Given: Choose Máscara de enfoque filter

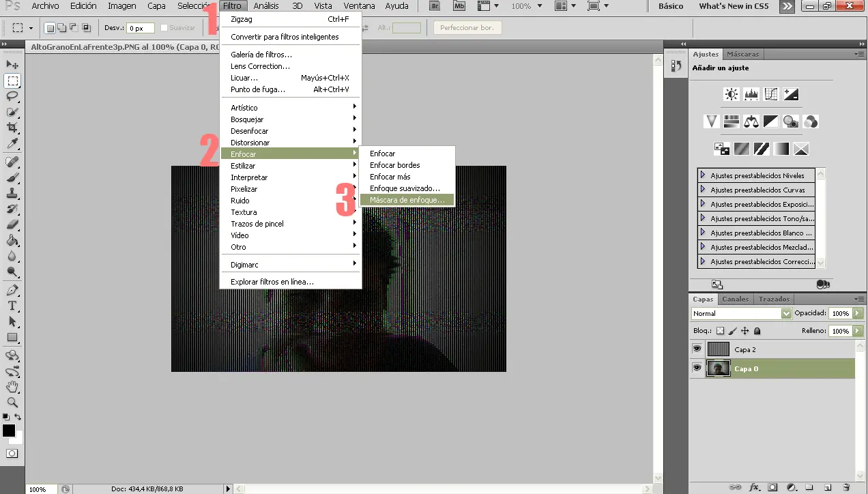Looking at the screenshot, I should point(407,200).
